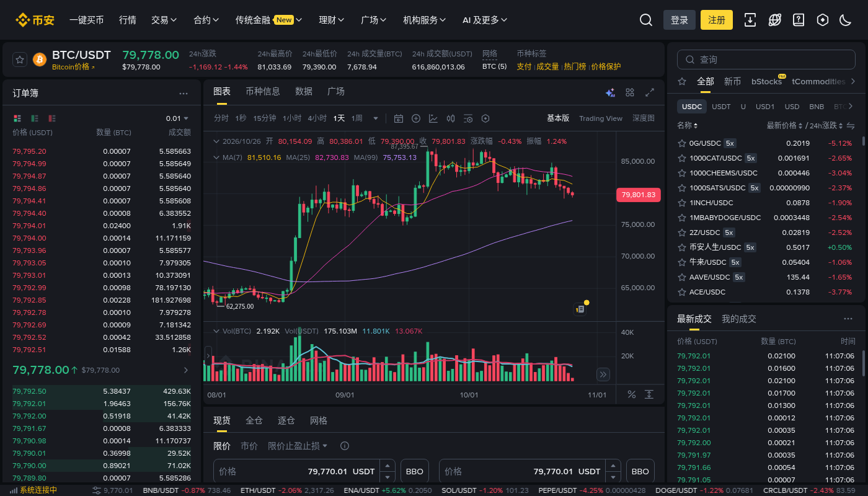Select the 全仓 margin tab
Image resolution: width=868 pixels, height=496 pixels.
[254, 420]
